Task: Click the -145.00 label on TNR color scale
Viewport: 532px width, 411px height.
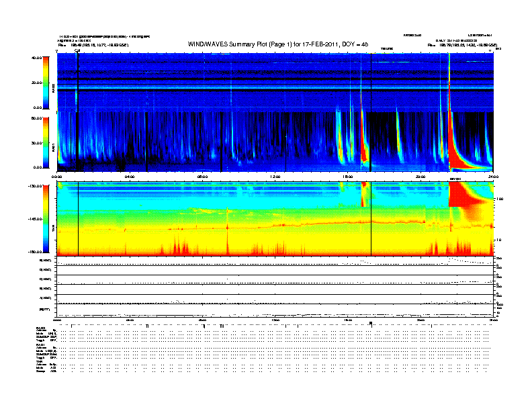Action: coord(36,219)
